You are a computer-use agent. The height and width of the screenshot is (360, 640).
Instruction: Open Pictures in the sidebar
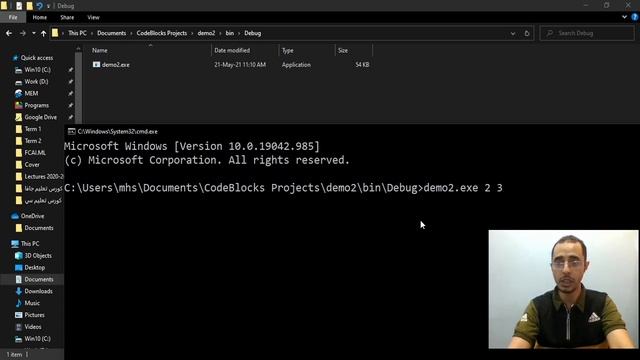click(34, 315)
